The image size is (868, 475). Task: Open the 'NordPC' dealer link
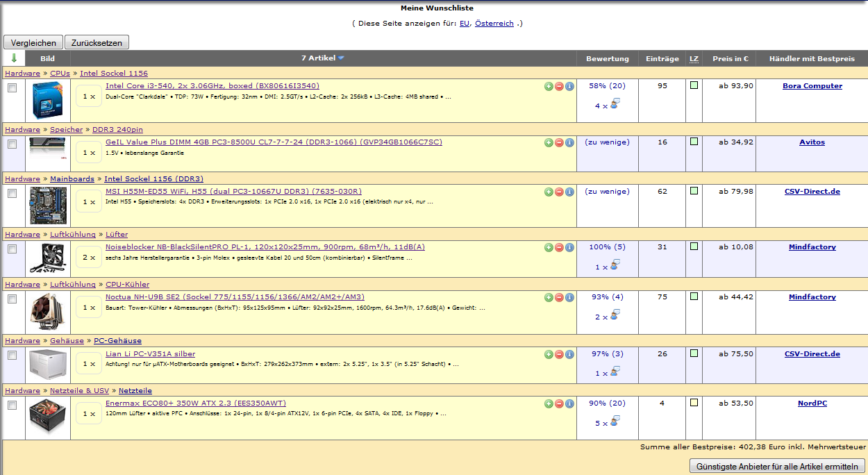coord(812,403)
